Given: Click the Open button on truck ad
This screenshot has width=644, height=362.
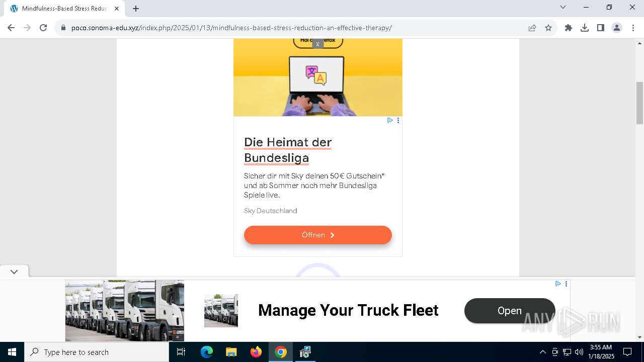Looking at the screenshot, I should coord(510,311).
